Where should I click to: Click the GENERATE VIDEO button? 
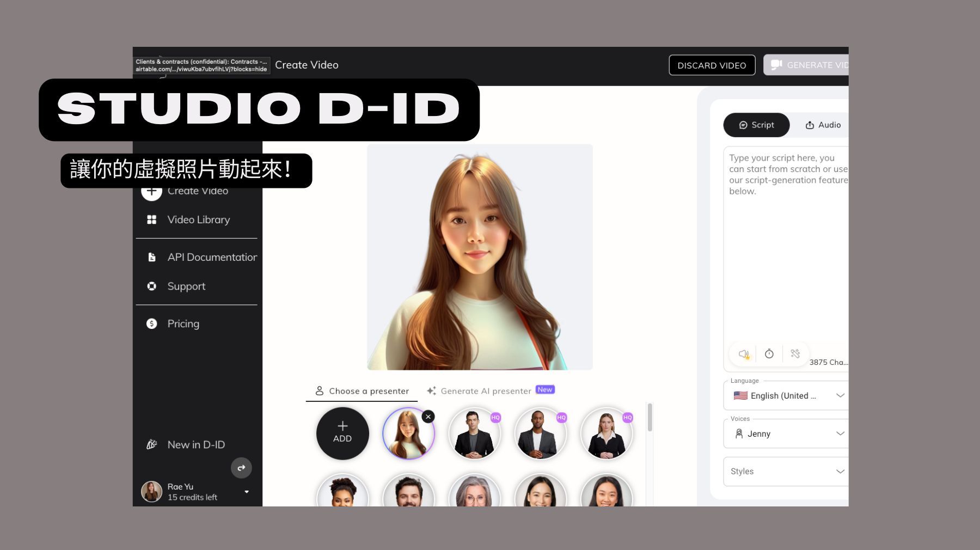[806, 65]
